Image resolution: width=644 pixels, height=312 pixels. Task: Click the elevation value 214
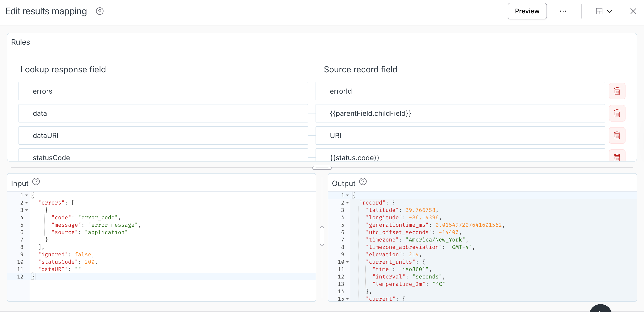pos(413,254)
